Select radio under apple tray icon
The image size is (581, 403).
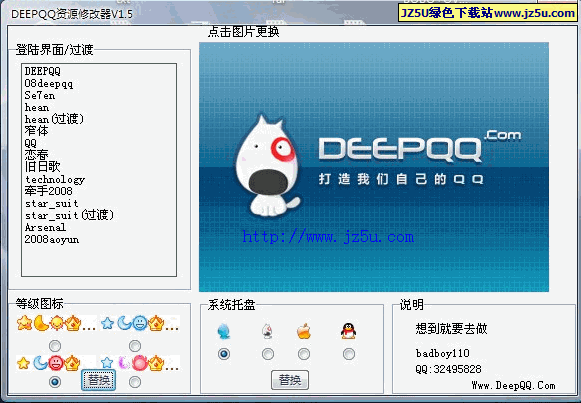click(304, 354)
